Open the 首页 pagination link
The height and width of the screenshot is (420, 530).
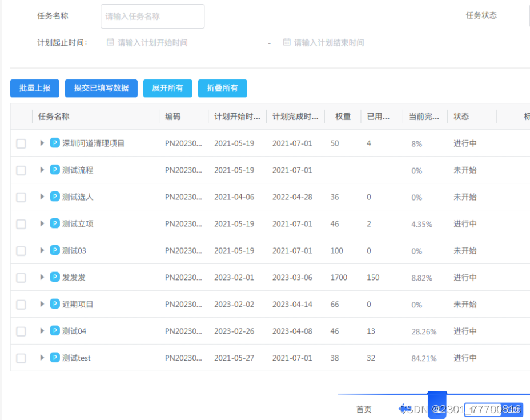click(x=364, y=409)
